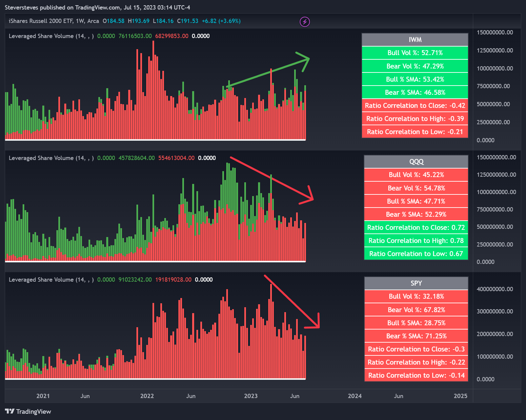Click the high value H193.69
The width and height of the screenshot is (526, 420).
139,21
